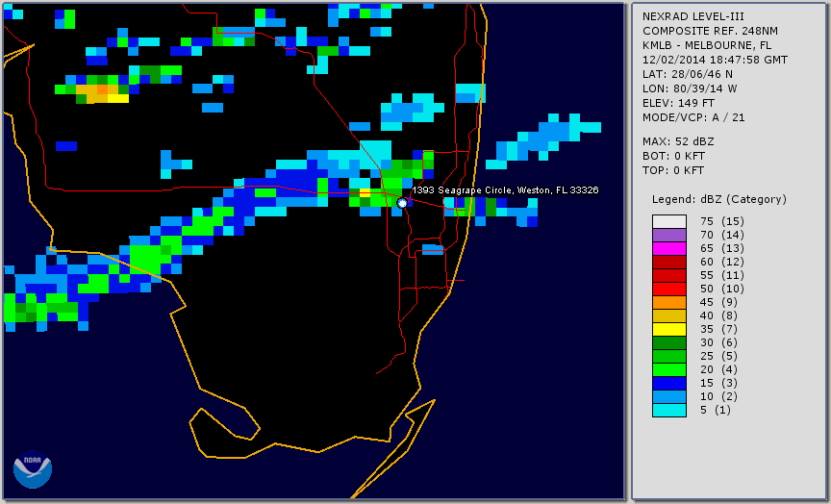The image size is (831, 504).
Task: Click 'MODE/VCP: A / 21' text
Action: 693,117
